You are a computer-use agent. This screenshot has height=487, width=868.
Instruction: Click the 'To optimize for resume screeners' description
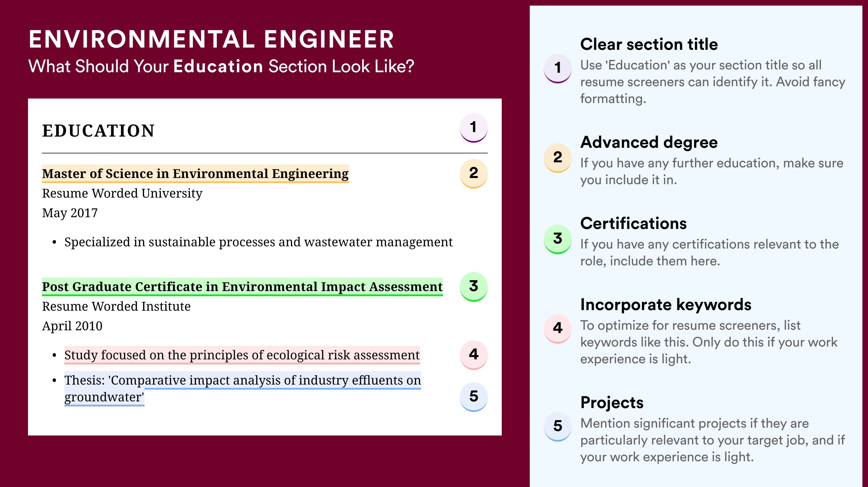[x=709, y=342]
